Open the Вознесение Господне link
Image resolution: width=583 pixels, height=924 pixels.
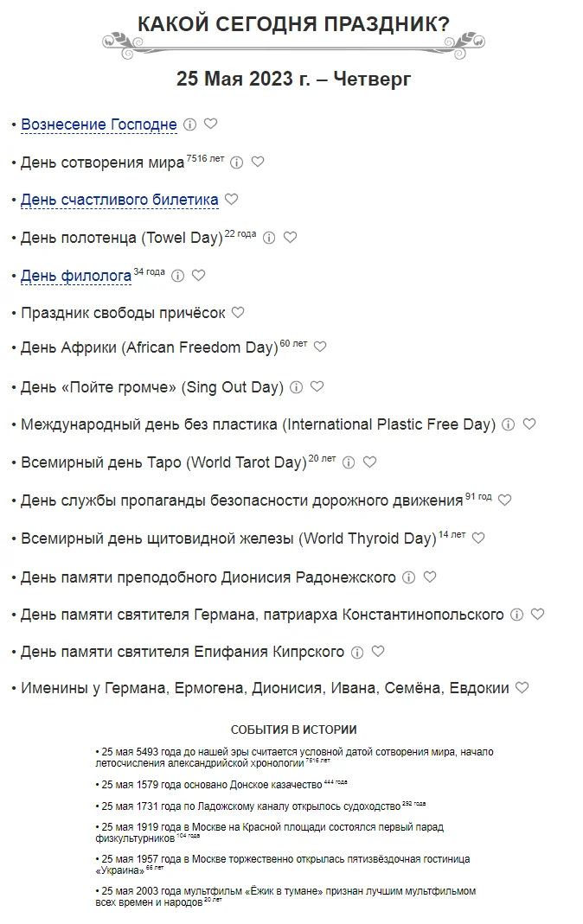[99, 124]
